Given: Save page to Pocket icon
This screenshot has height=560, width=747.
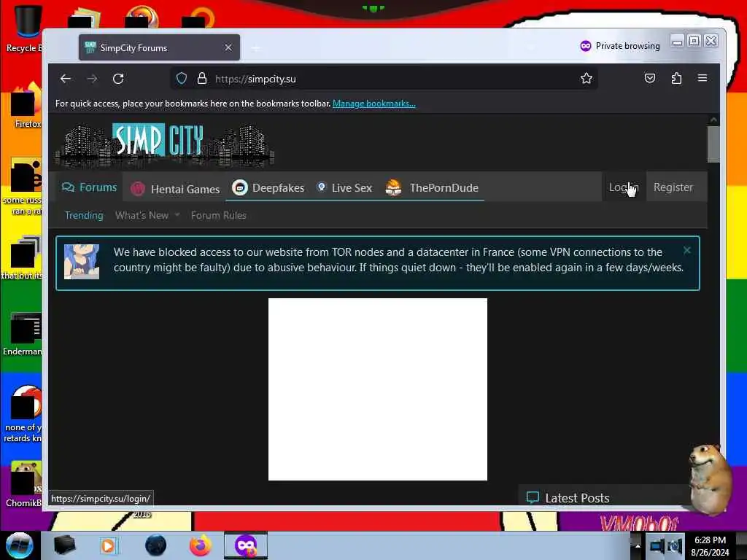Looking at the screenshot, I should tap(650, 79).
